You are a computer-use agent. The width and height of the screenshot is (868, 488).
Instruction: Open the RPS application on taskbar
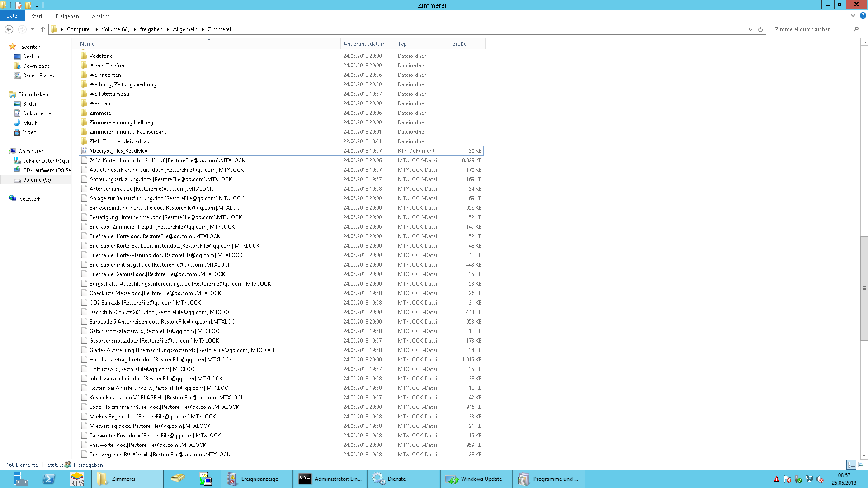[77, 479]
